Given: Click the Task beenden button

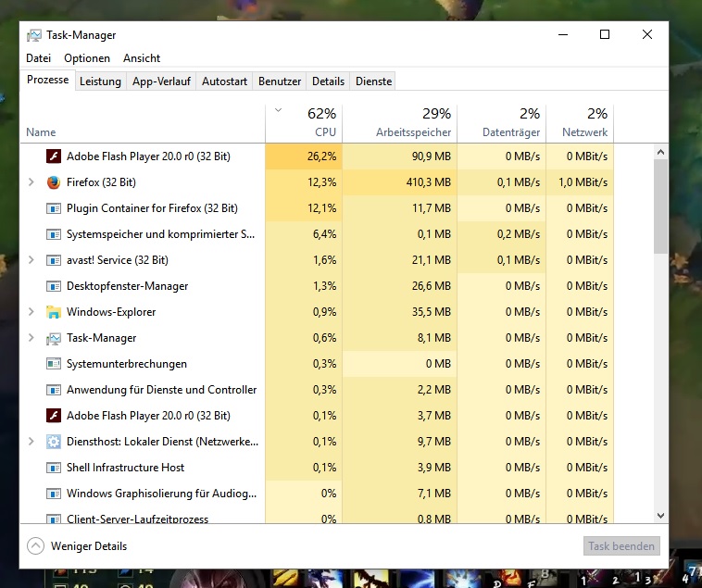Looking at the screenshot, I should (x=621, y=546).
